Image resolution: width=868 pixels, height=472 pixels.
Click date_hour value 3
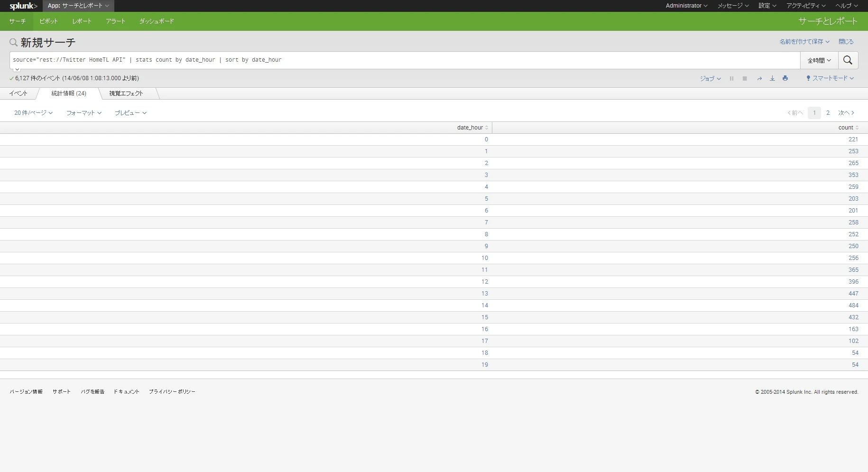point(486,175)
